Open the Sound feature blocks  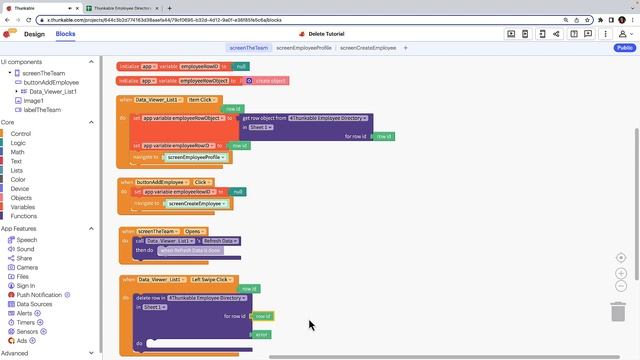[25, 249]
